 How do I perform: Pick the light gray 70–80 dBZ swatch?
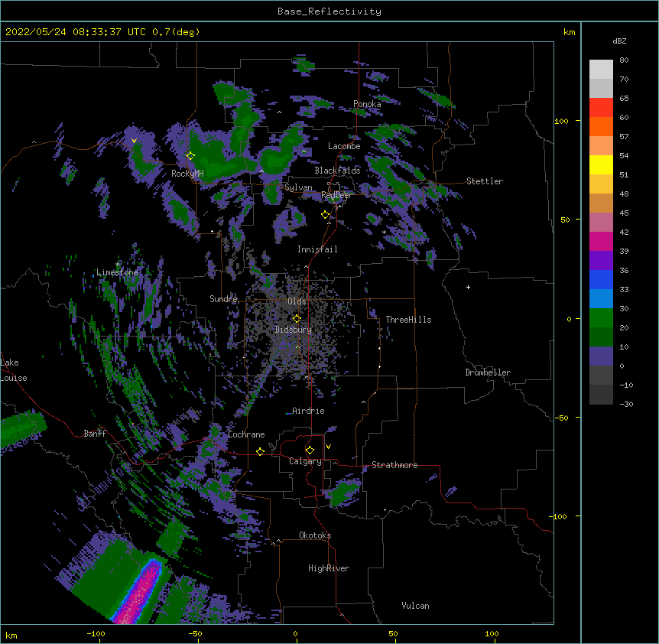pos(601,70)
